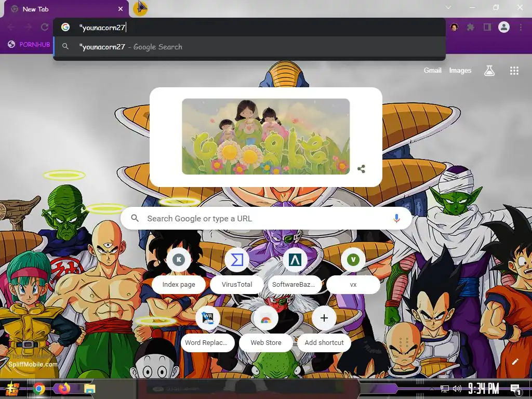Image resolution: width=532 pixels, height=399 pixels.
Task: Open the Google apps grid
Action: click(514, 71)
